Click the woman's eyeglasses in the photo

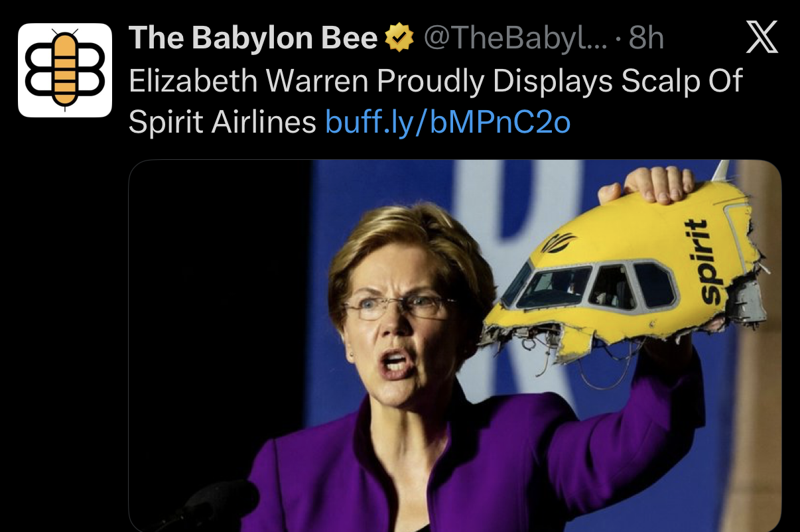[x=401, y=307]
